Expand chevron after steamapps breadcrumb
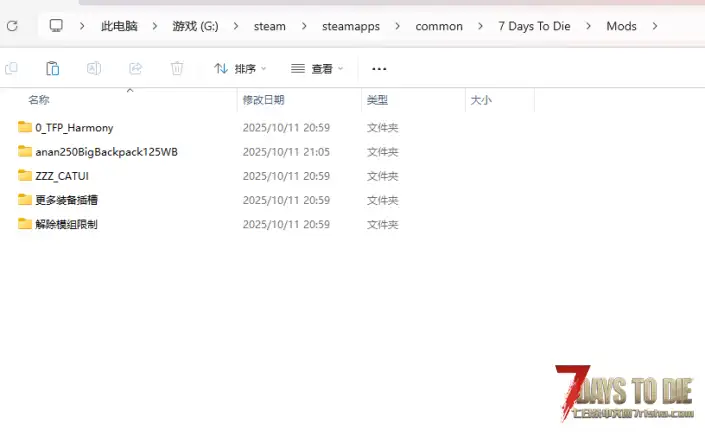The width and height of the screenshot is (705, 434). 397,26
